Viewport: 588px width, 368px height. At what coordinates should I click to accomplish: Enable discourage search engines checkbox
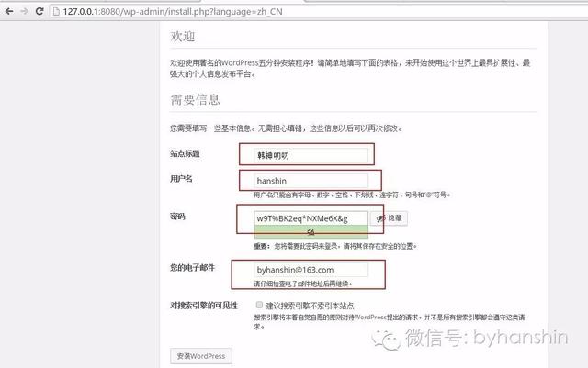(x=259, y=305)
